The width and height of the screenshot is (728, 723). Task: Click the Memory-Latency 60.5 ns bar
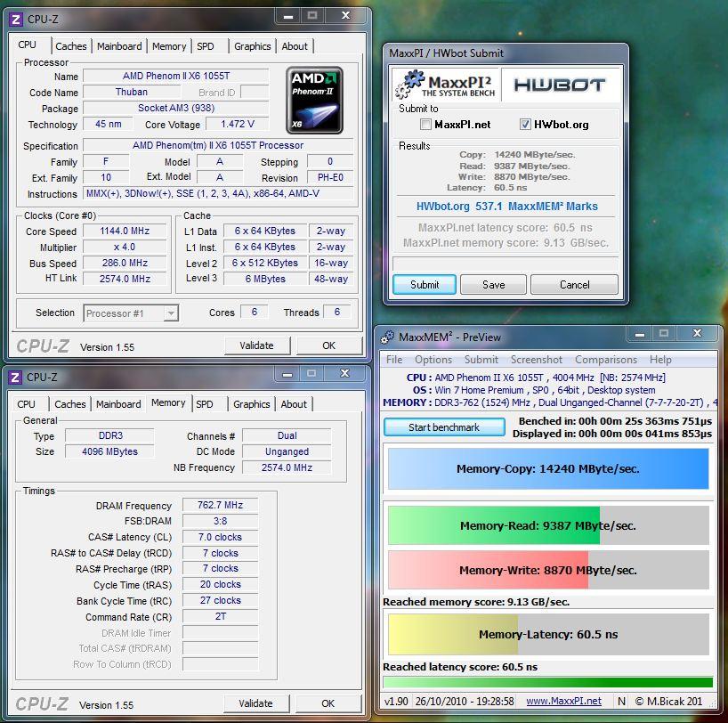548,634
